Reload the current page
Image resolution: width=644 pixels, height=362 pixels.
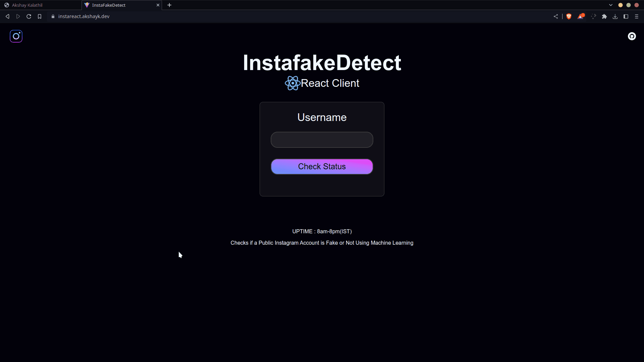[29, 16]
